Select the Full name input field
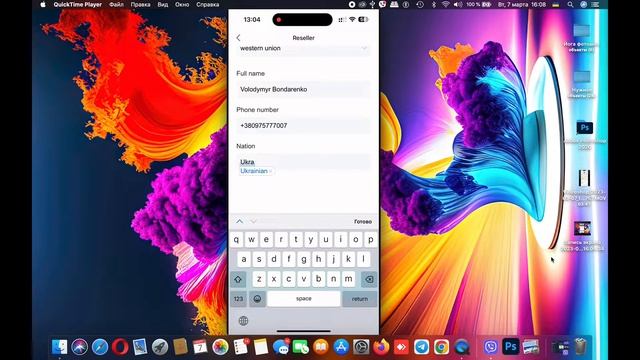The height and width of the screenshot is (360, 640). point(303,89)
